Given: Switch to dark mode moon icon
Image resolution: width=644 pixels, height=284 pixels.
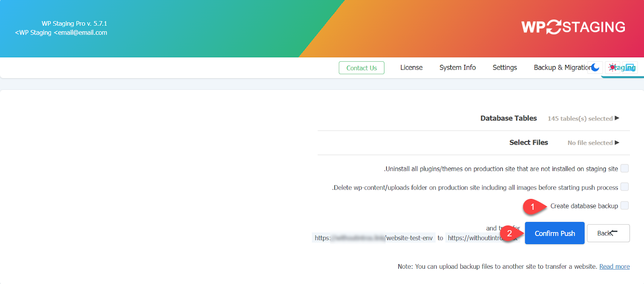Looking at the screenshot, I should 595,67.
